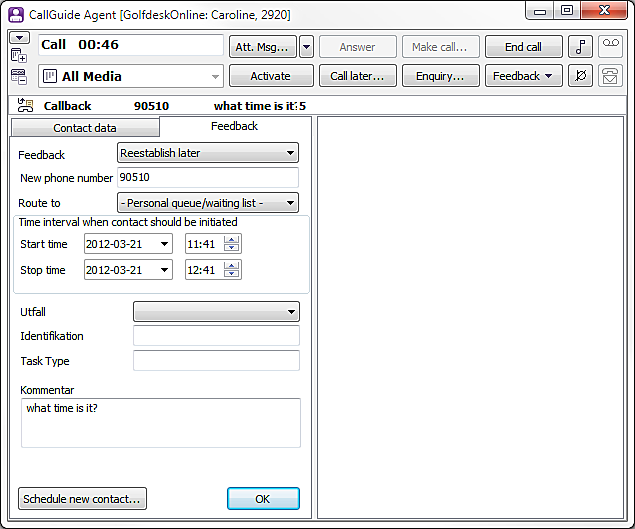Open the Feedback menu button

[x=523, y=76]
